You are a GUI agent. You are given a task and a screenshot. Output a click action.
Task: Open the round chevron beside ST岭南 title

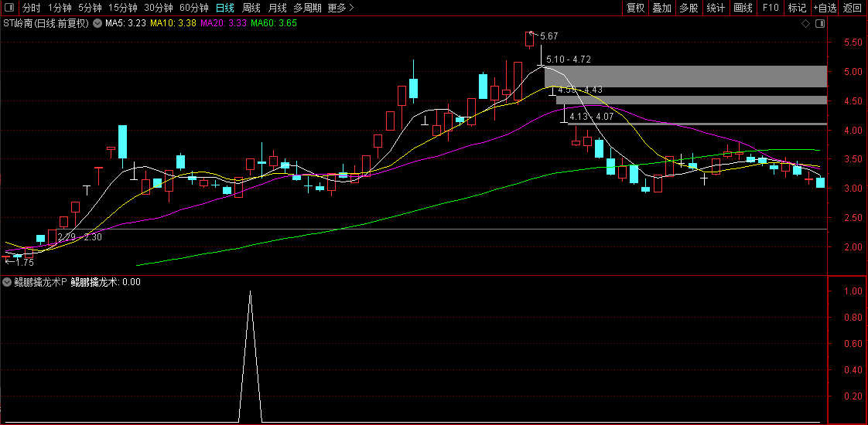[x=97, y=23]
